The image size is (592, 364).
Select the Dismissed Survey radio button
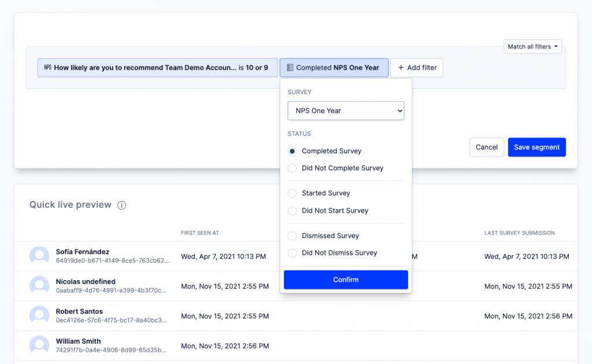(292, 236)
